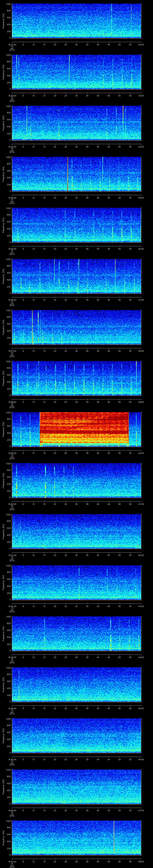Click the 8:31:00 start time label
The height and width of the screenshot is (868, 153).
[12, 44]
